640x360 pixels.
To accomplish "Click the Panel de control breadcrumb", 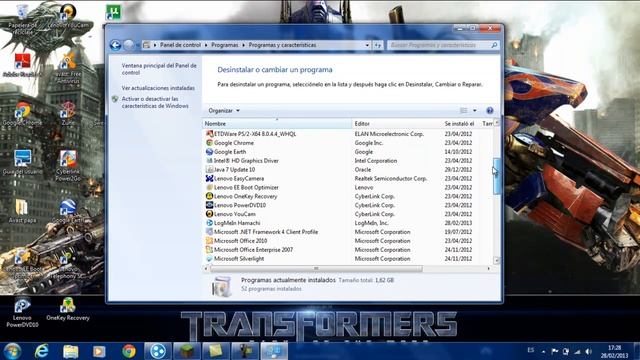I will (180, 45).
